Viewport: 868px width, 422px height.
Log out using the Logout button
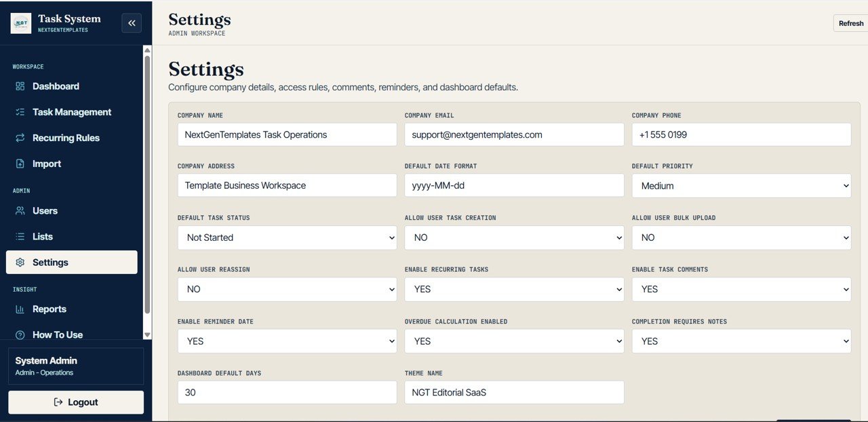click(76, 402)
